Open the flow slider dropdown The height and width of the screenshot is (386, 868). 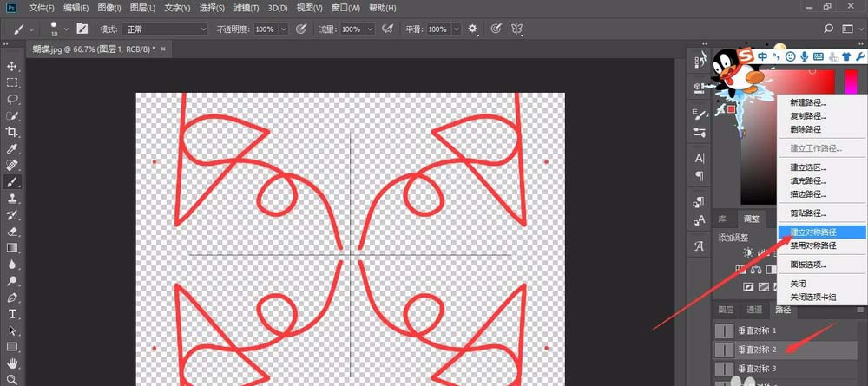coord(371,29)
